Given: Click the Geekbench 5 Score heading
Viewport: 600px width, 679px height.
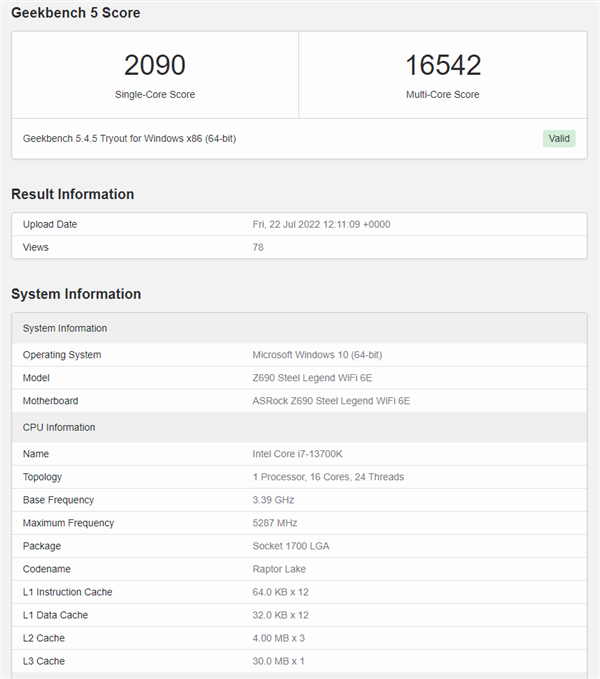Looking at the screenshot, I should [x=76, y=13].
